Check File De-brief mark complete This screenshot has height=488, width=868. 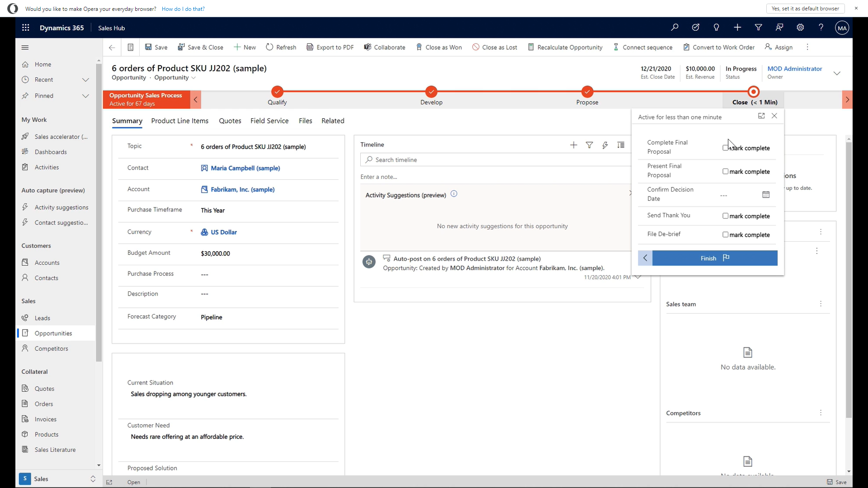[x=725, y=235]
